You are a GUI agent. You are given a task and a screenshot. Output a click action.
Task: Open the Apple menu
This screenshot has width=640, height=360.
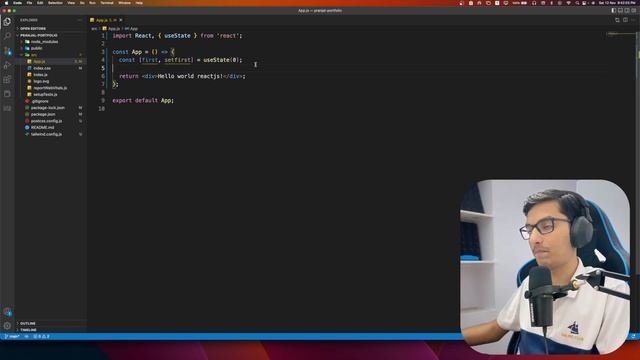[6, 3]
